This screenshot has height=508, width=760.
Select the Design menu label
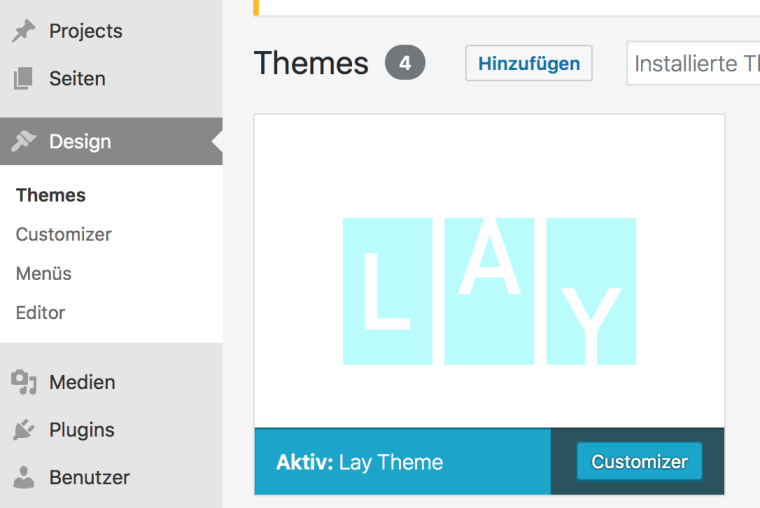tap(80, 142)
